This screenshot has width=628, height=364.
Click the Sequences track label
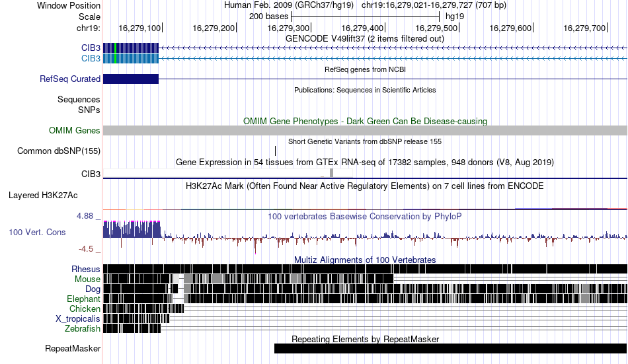[x=79, y=99]
